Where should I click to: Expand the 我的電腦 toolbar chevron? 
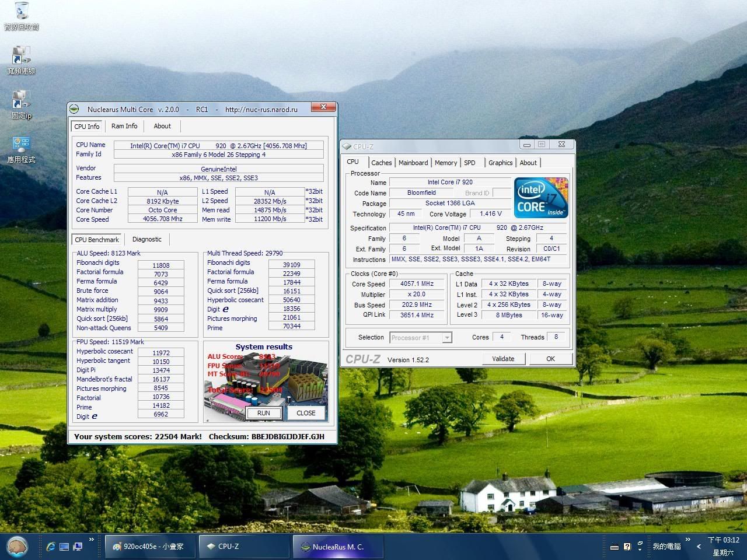[687, 540]
